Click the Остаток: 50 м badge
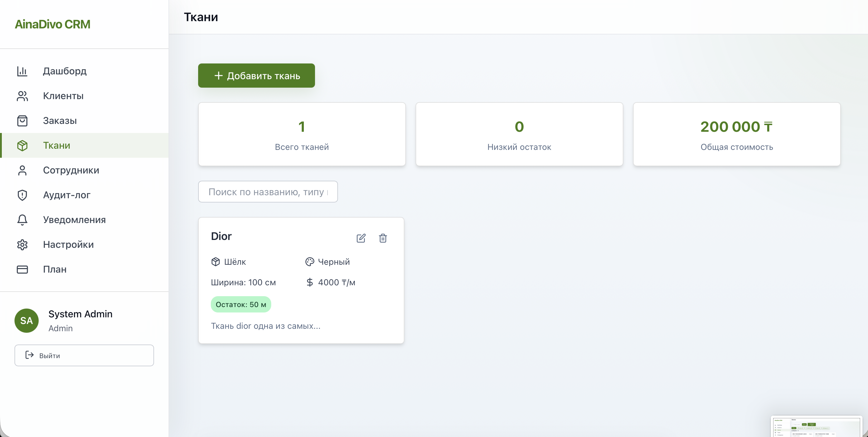Screen dimensions: 868x437 pyautogui.click(x=241, y=305)
